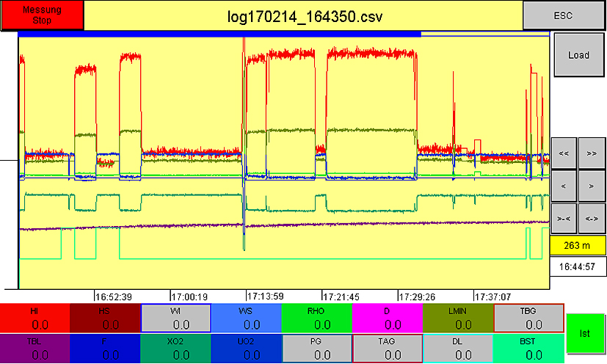Viewport: 607px width, 364px height.
Task: Toggle the red HI channel
Action: pyautogui.click(x=35, y=318)
